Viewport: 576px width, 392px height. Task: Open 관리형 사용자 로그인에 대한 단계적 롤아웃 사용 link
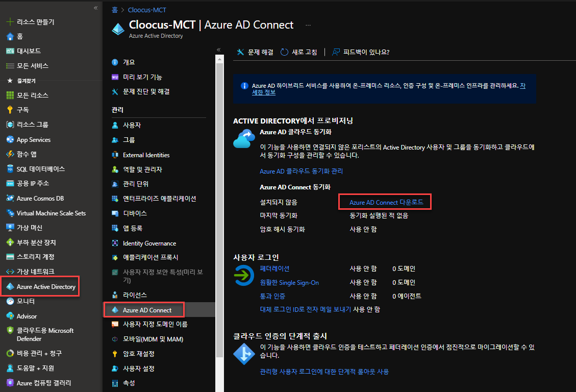click(324, 372)
